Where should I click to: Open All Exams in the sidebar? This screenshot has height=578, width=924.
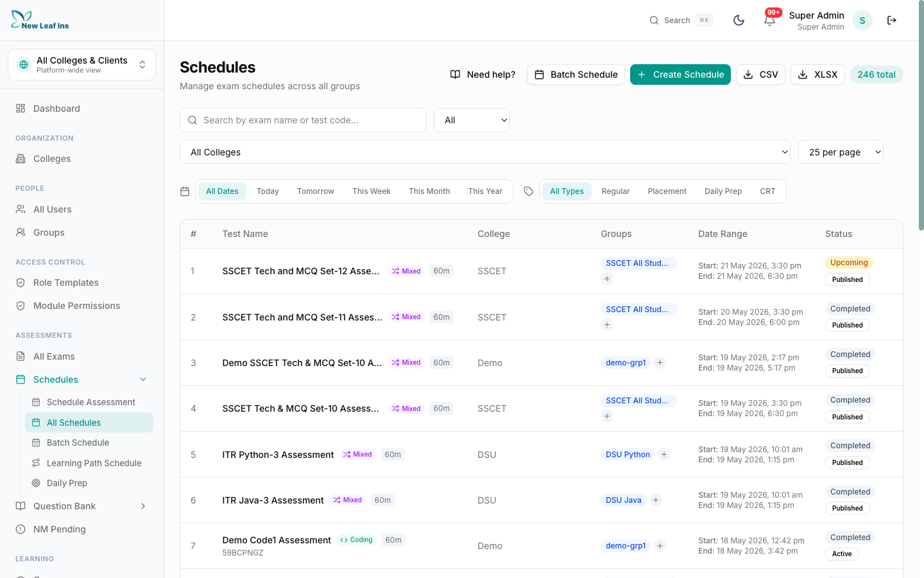pos(81,356)
